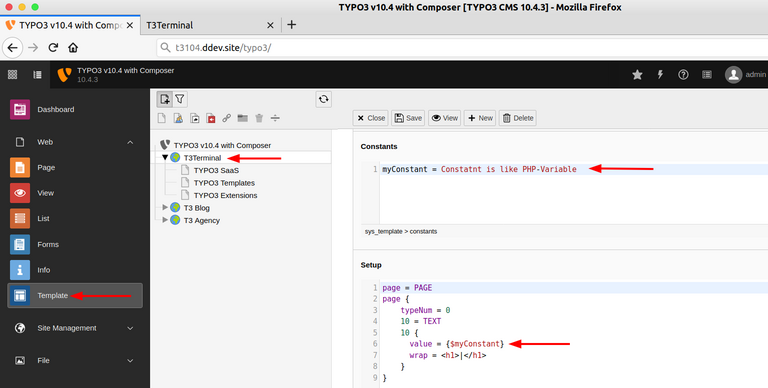Select the menu separator page type icon
This screenshot has height=388, width=768.
[x=275, y=118]
